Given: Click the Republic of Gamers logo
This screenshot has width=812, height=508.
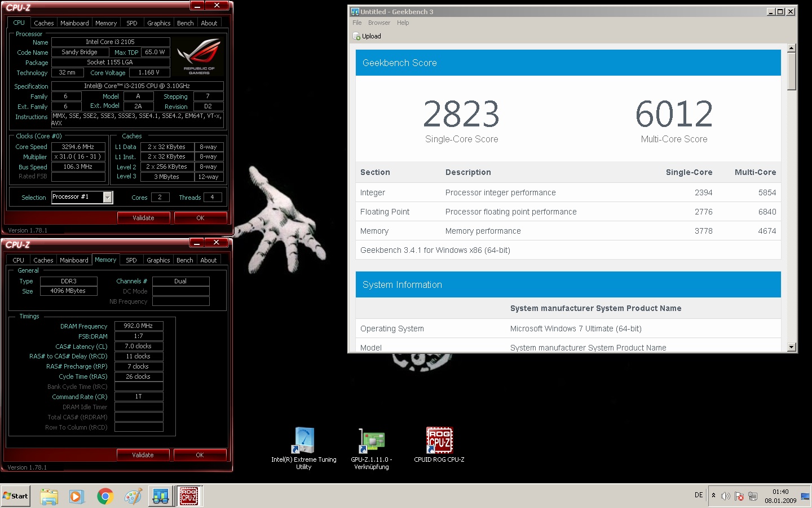Looking at the screenshot, I should pos(198,56).
